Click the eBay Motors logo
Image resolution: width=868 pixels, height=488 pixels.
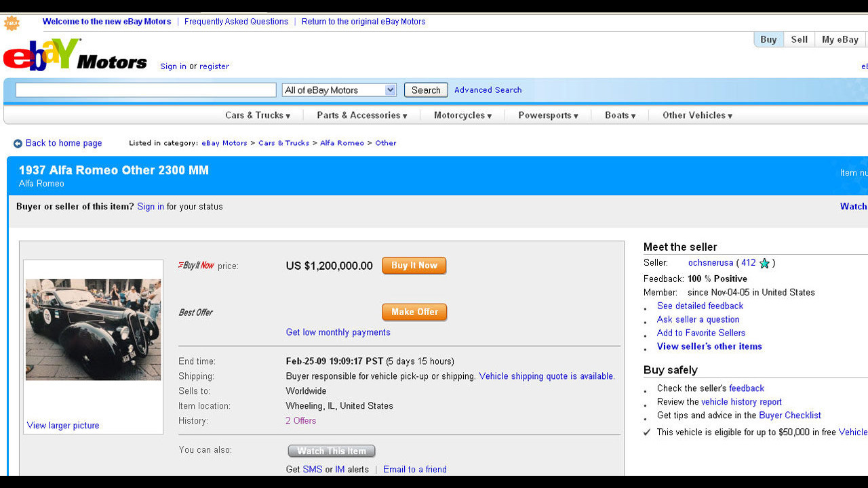pos(75,55)
